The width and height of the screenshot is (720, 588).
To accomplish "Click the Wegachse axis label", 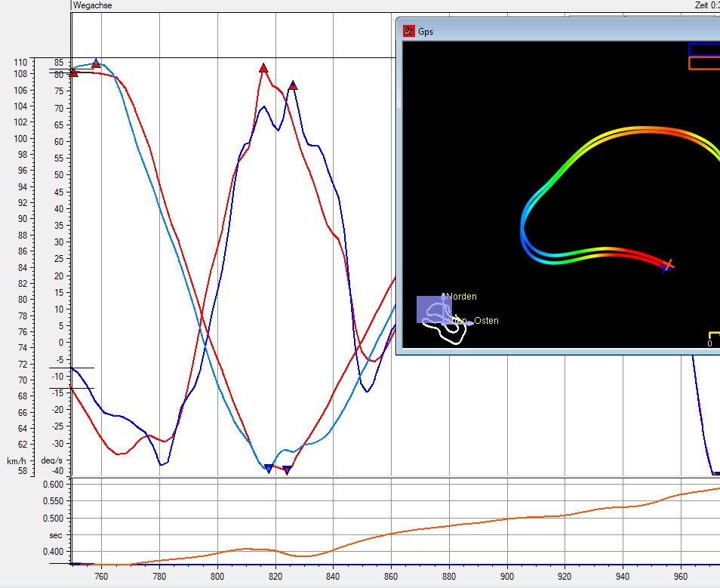I will point(92,5).
